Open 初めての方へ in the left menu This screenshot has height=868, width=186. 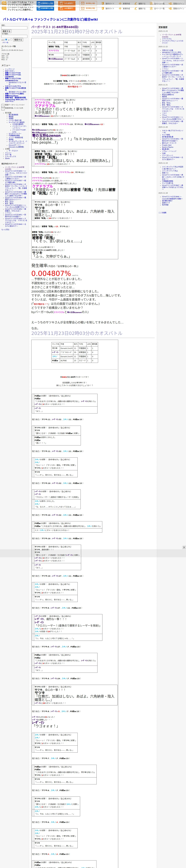10,71
